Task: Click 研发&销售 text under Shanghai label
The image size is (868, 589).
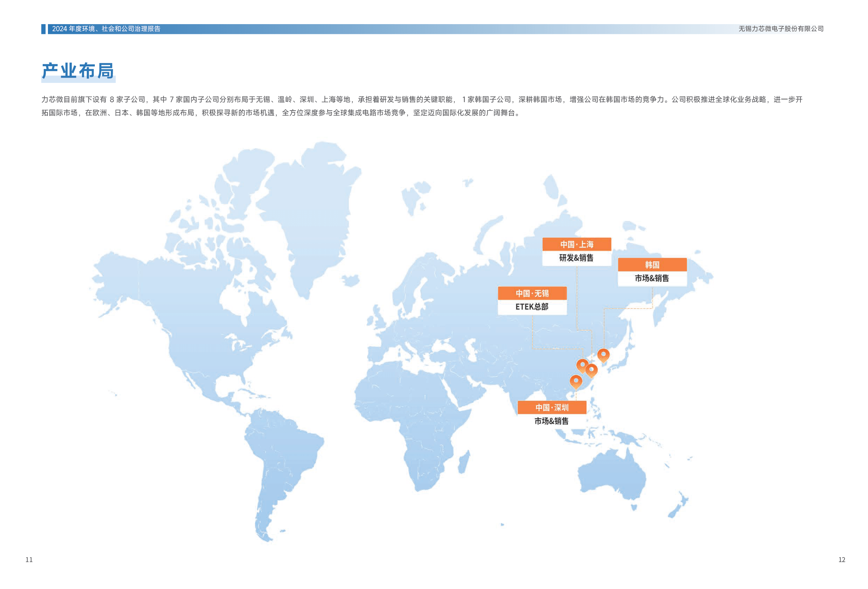Action: pyautogui.click(x=576, y=258)
